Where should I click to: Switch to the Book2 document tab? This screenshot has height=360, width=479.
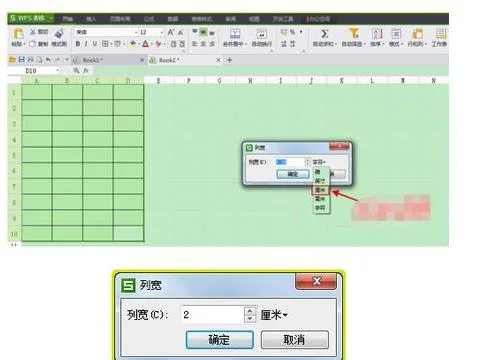tap(185, 60)
